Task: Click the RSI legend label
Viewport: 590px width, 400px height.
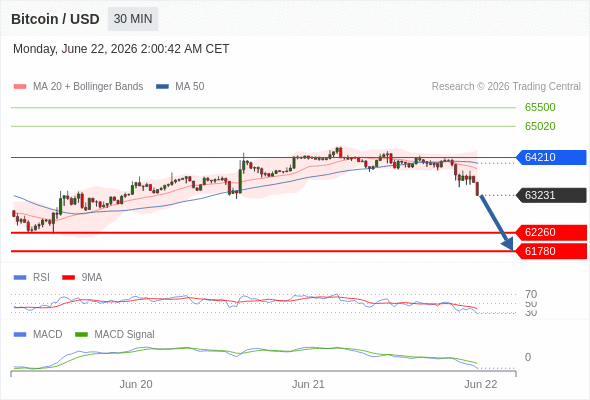Action: pyautogui.click(x=41, y=278)
